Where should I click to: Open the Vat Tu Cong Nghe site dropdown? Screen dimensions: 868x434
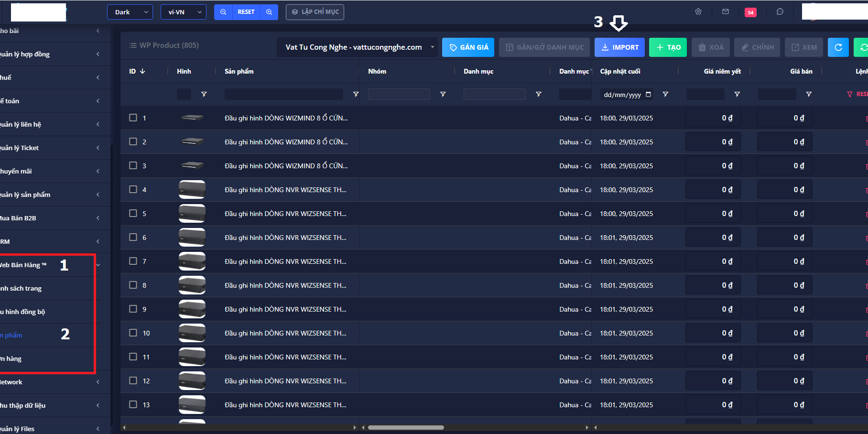tap(357, 47)
